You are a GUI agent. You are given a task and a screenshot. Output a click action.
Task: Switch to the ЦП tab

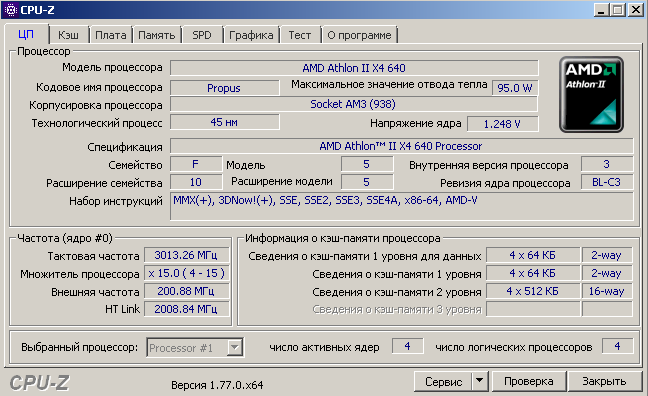pyautogui.click(x=26, y=34)
